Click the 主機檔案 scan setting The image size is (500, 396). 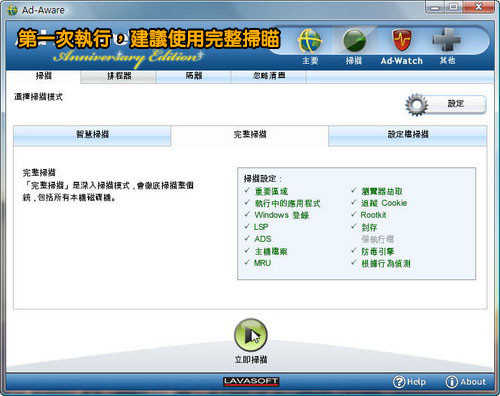click(x=271, y=251)
